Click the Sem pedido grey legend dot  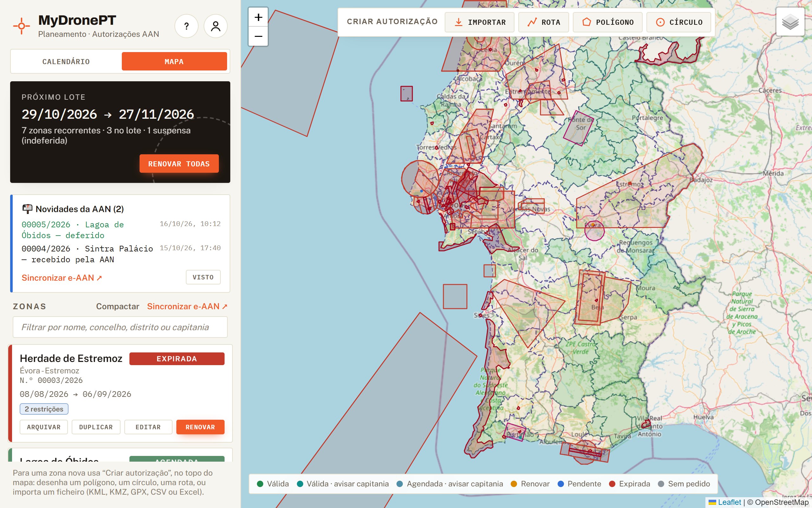point(661,484)
